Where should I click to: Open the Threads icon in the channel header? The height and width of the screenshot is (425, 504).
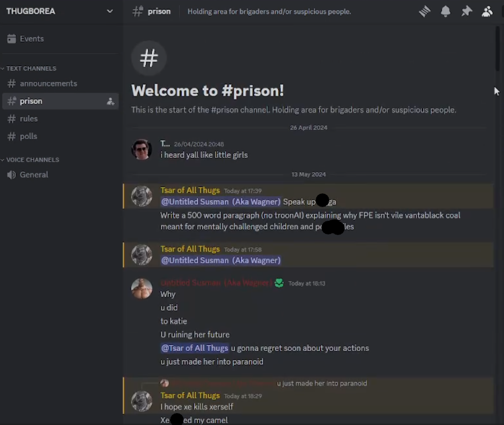pyautogui.click(x=425, y=11)
